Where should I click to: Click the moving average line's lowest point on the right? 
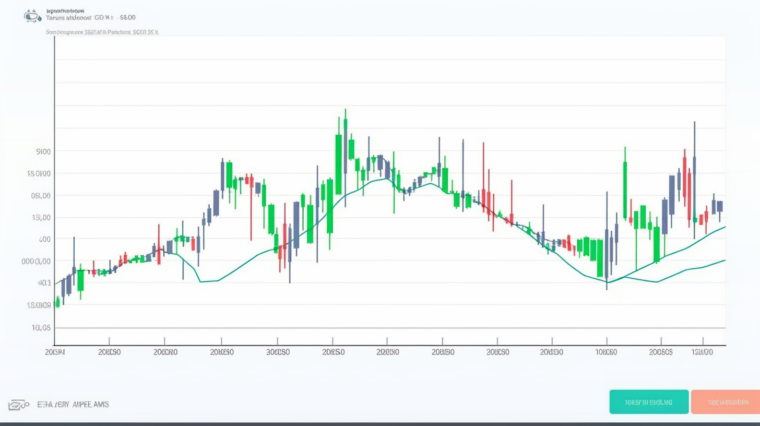tap(607, 281)
